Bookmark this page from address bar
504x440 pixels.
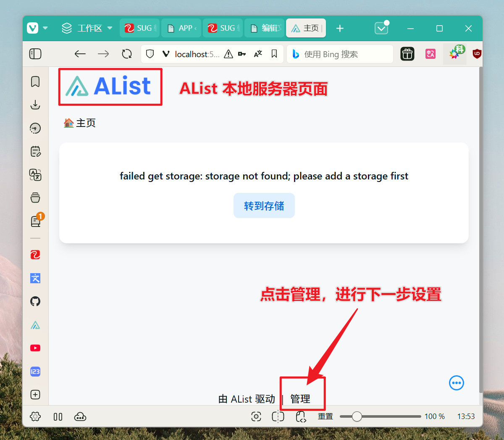click(x=274, y=54)
